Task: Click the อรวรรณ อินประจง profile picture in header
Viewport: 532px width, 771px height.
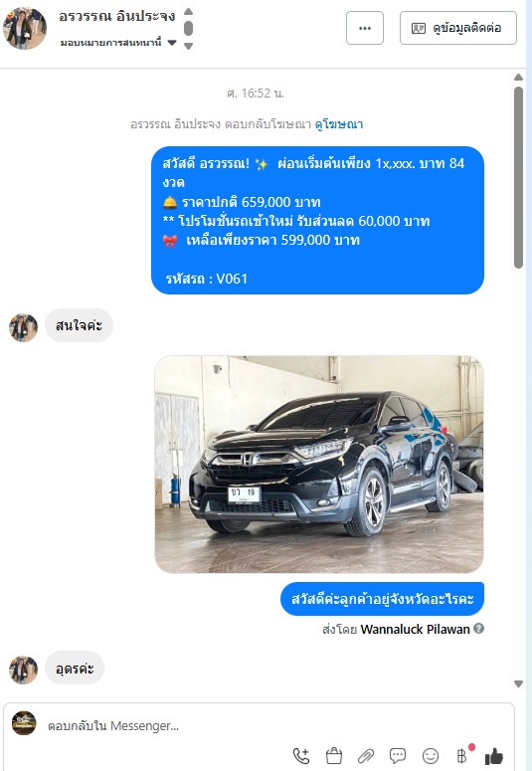Action: tap(25, 29)
